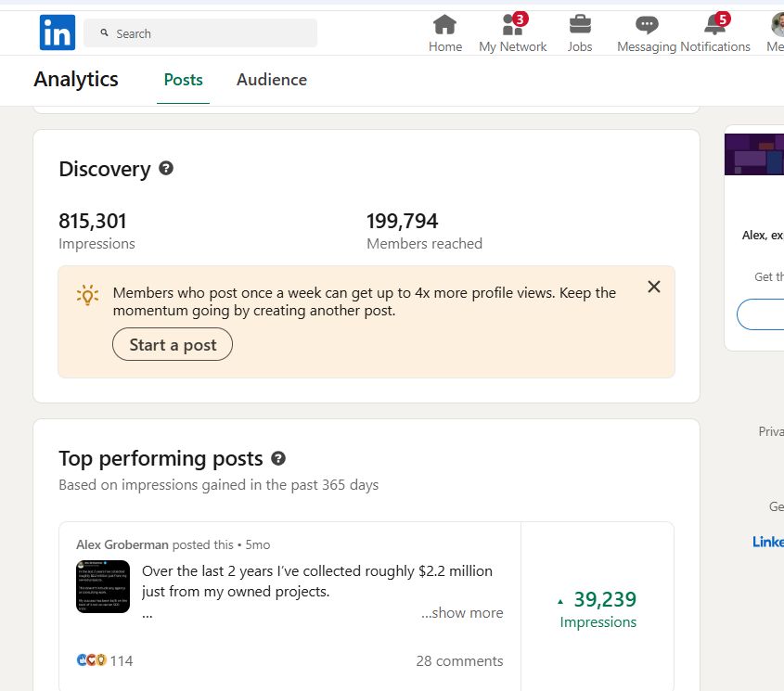Click the purple banner image in sidebar
Viewport: 784px width, 691px height.
[x=754, y=155]
